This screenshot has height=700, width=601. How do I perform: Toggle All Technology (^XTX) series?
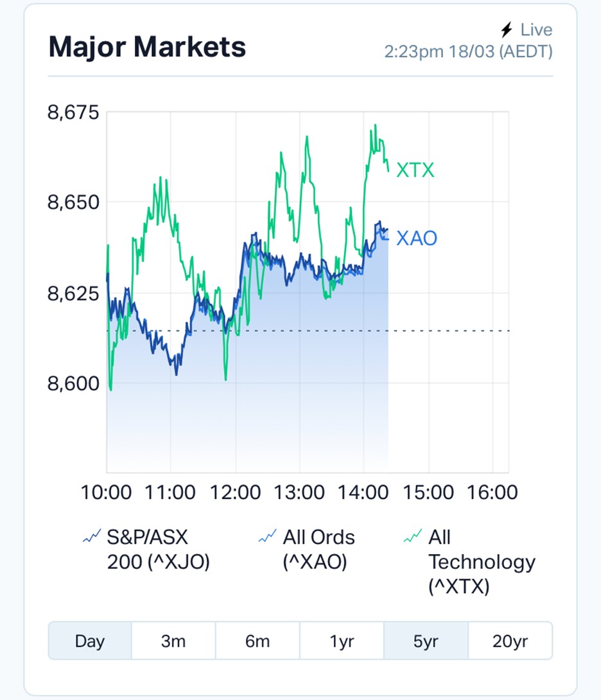click(x=482, y=562)
